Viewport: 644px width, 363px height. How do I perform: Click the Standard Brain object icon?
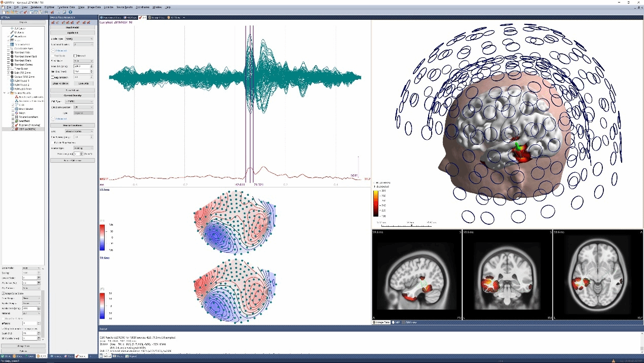[x=12, y=60]
